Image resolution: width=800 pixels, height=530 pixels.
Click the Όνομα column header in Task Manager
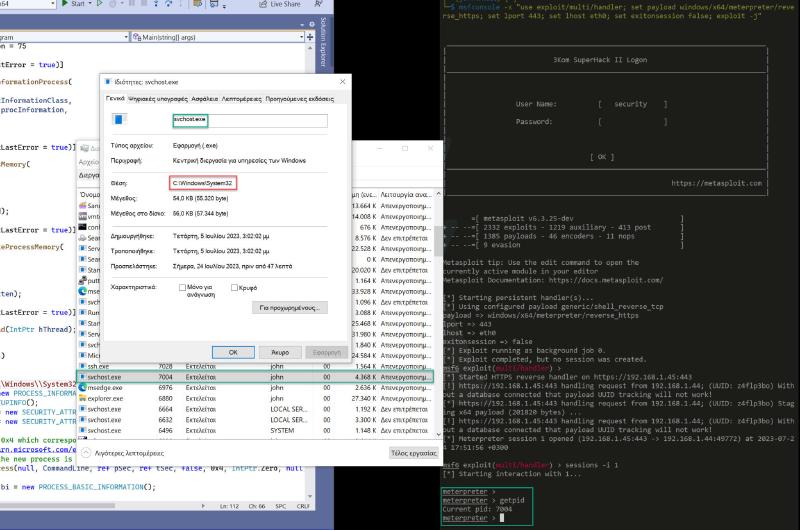[90, 194]
